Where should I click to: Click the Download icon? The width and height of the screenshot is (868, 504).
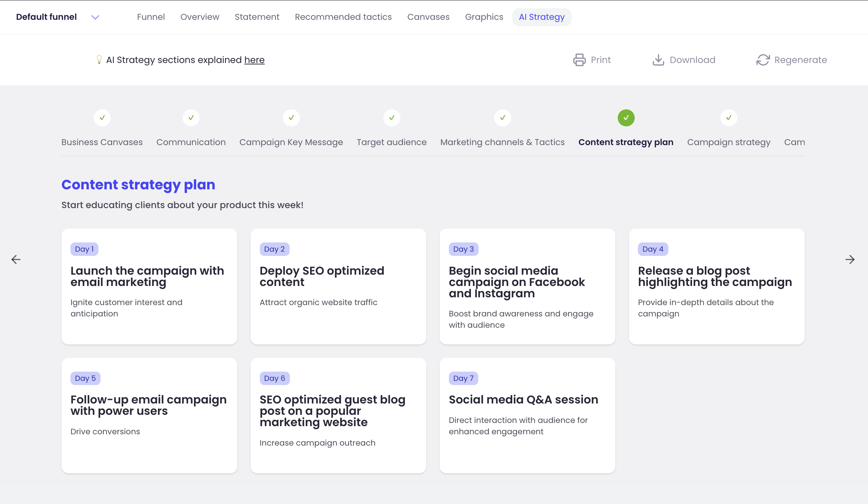(x=658, y=60)
